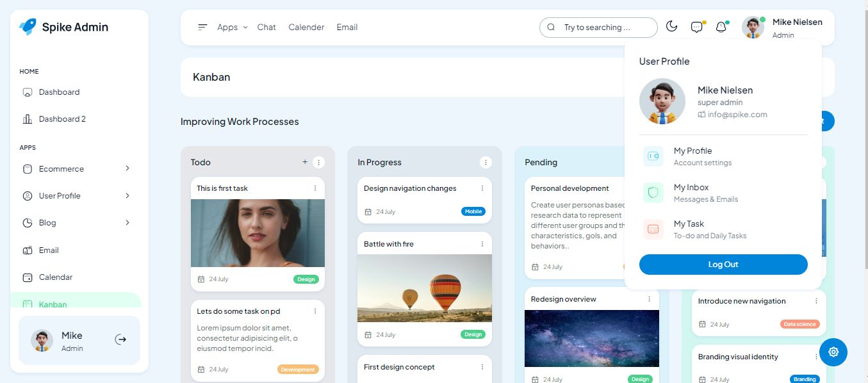Open 'Introduce new navigation' card menu
This screenshot has width=868, height=383.
tap(816, 301)
